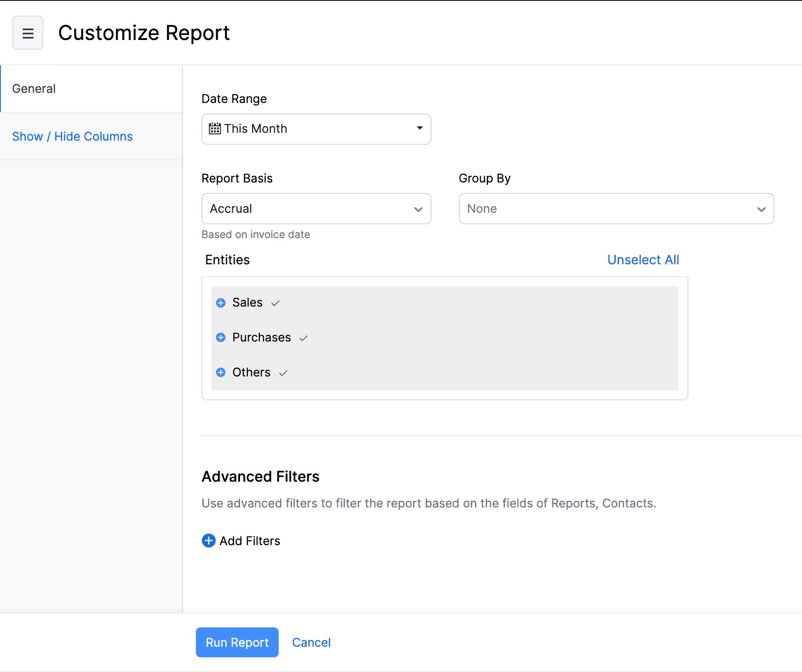Open the Group By dropdown

click(616, 209)
